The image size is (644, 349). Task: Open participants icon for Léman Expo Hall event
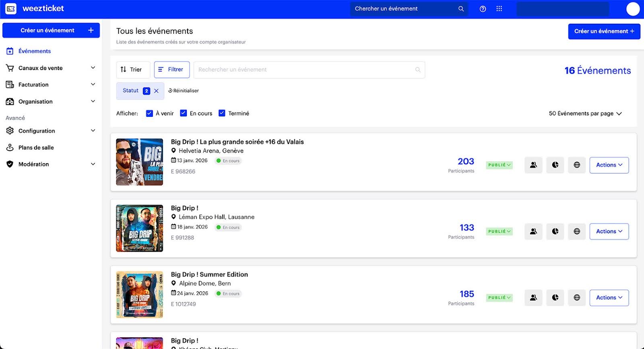pyautogui.click(x=533, y=231)
